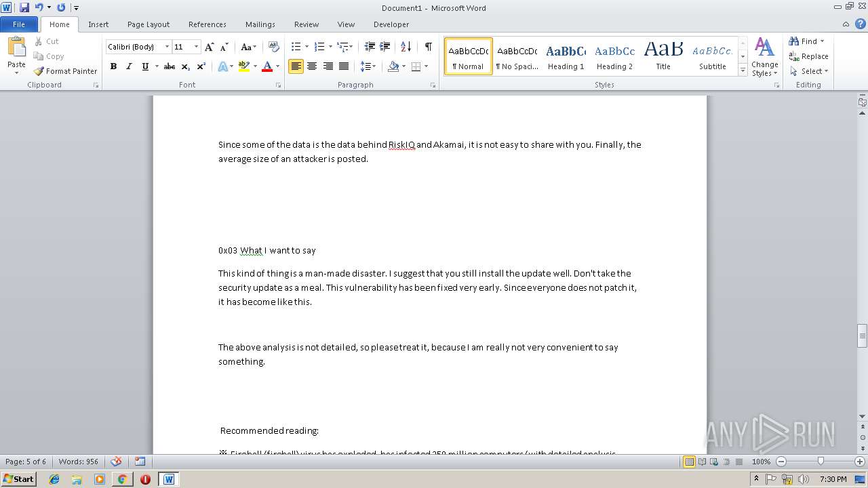The width and height of the screenshot is (868, 488).
Task: Switch to the Developer tab
Action: (x=391, y=24)
